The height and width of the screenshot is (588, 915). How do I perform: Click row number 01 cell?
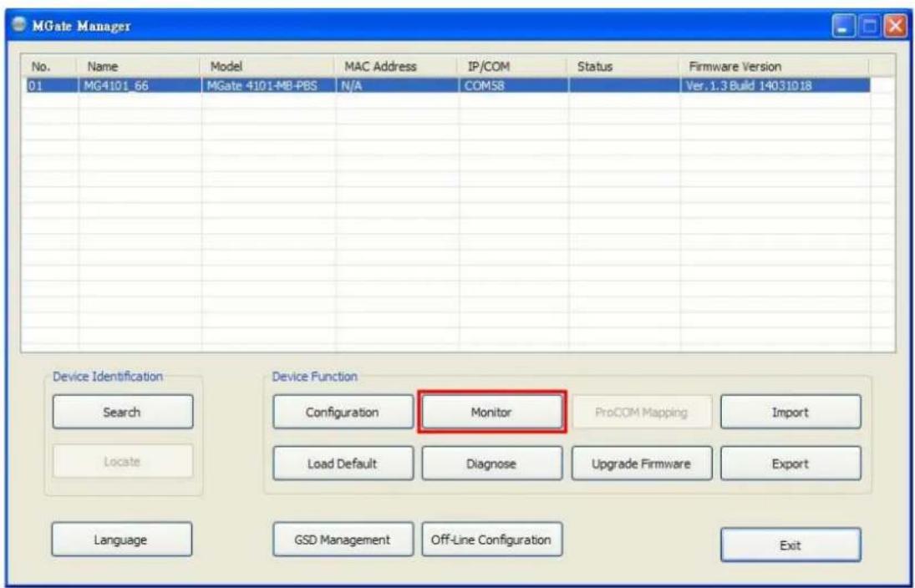(x=50, y=86)
